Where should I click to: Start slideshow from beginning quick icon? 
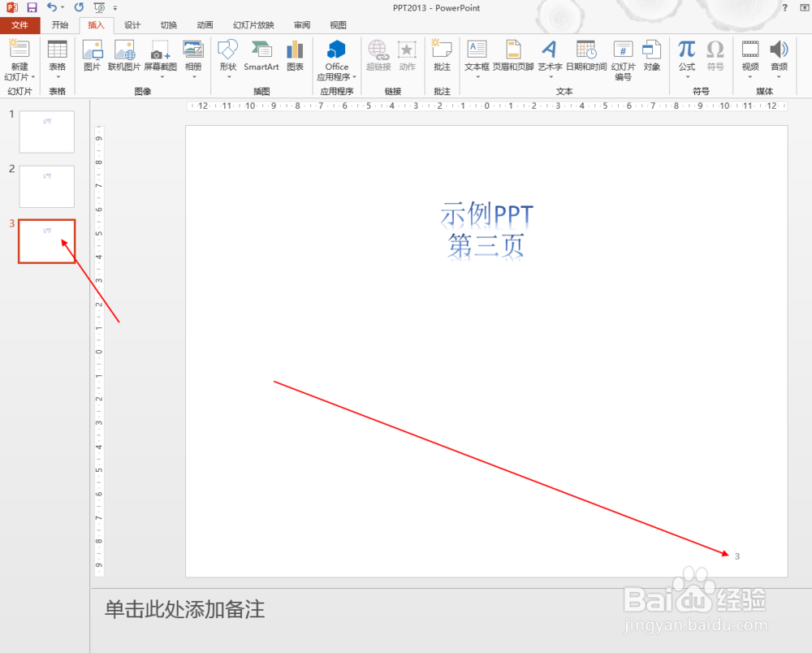tap(99, 7)
